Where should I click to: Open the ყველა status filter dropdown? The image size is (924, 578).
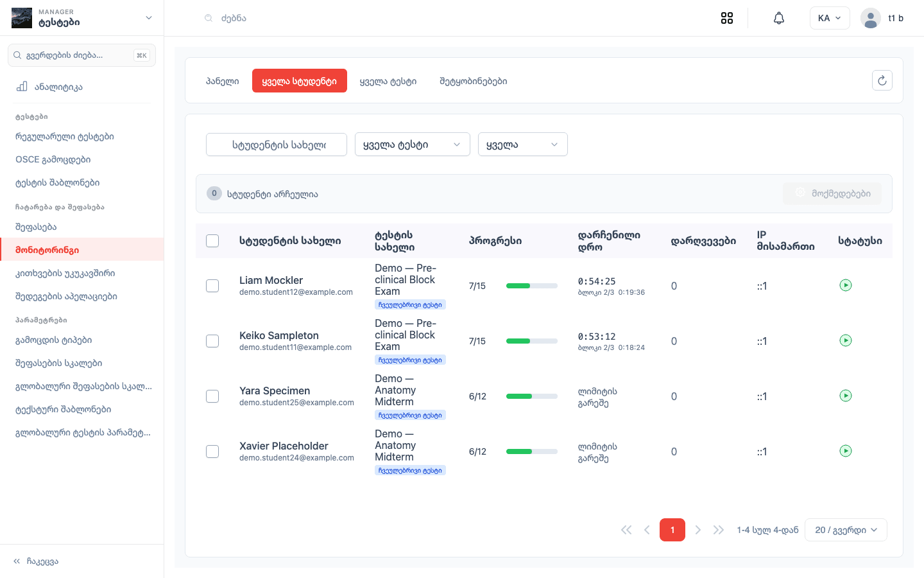(x=523, y=144)
